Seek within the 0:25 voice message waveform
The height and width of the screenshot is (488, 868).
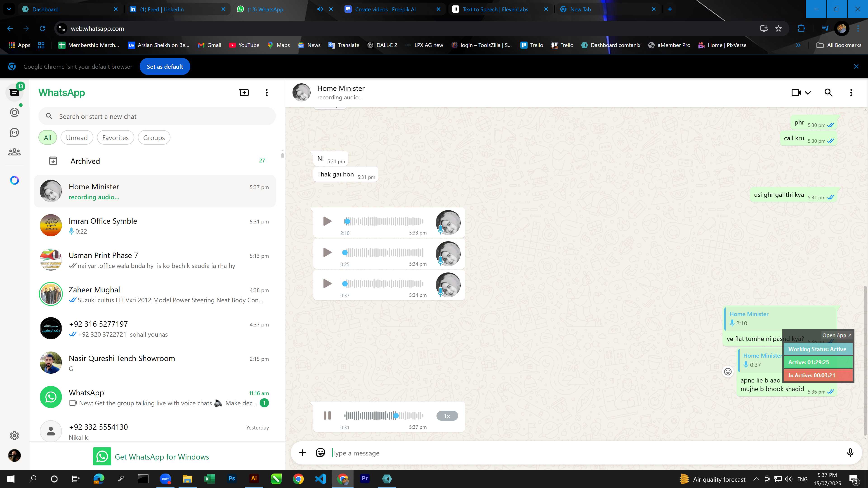click(x=383, y=253)
